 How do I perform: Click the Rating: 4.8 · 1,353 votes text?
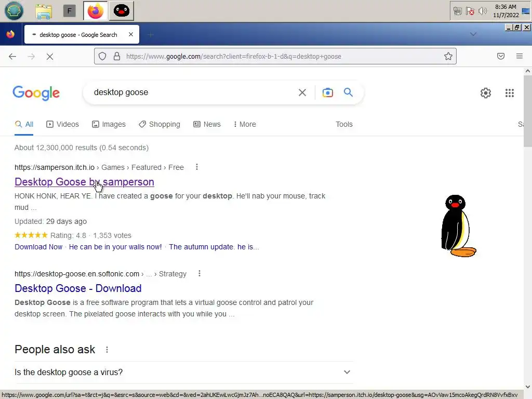pyautogui.click(x=90, y=235)
